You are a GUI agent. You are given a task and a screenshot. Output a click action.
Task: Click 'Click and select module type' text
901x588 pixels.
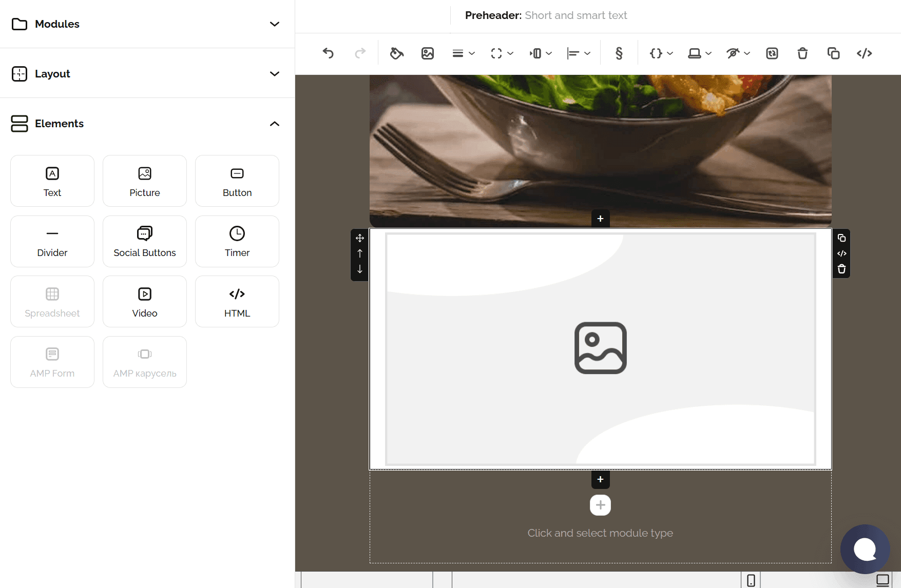tap(600, 533)
